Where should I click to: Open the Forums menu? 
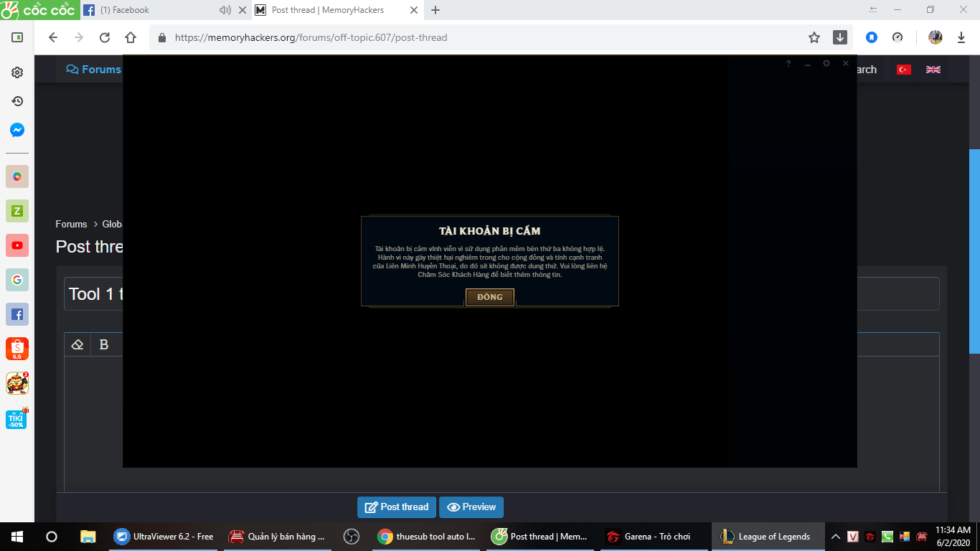(x=94, y=70)
